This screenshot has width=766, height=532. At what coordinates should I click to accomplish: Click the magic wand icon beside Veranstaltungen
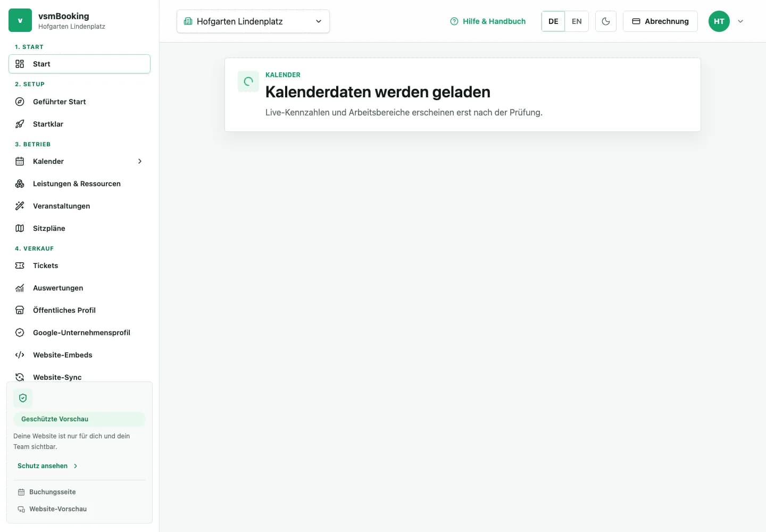click(x=20, y=206)
